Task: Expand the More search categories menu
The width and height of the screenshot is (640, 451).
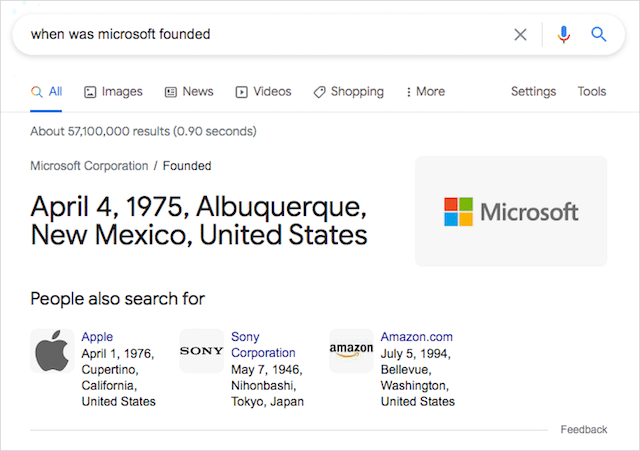Action: (x=425, y=92)
